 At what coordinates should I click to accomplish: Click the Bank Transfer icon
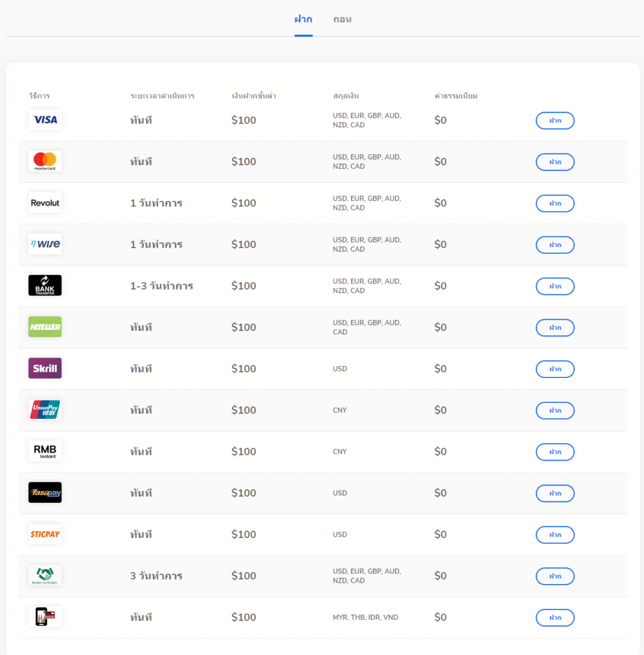45,285
